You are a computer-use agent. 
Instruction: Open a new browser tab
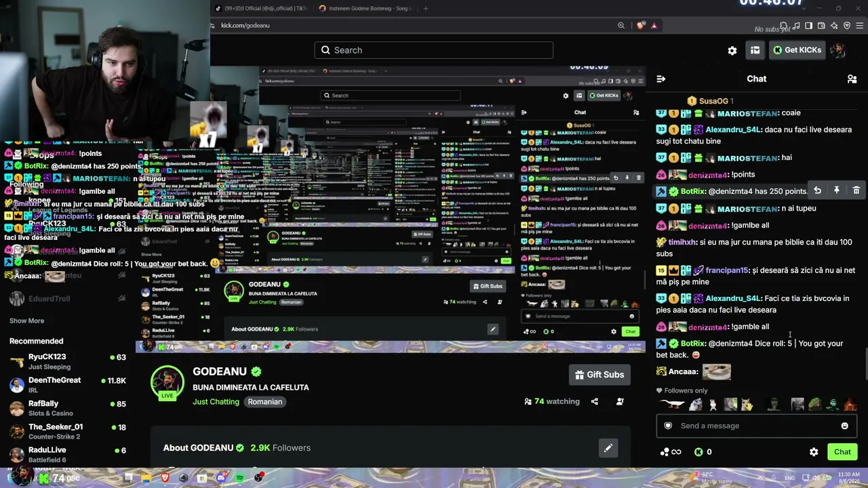425,8
